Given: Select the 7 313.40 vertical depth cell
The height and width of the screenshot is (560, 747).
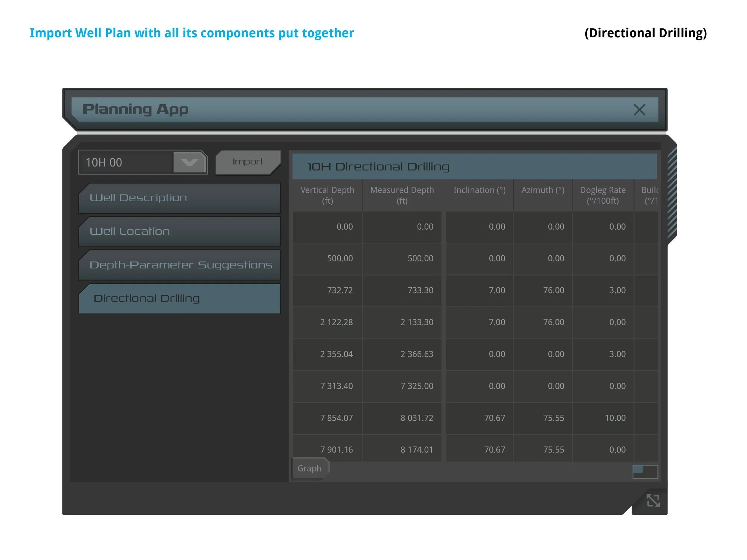Looking at the screenshot, I should tap(327, 386).
